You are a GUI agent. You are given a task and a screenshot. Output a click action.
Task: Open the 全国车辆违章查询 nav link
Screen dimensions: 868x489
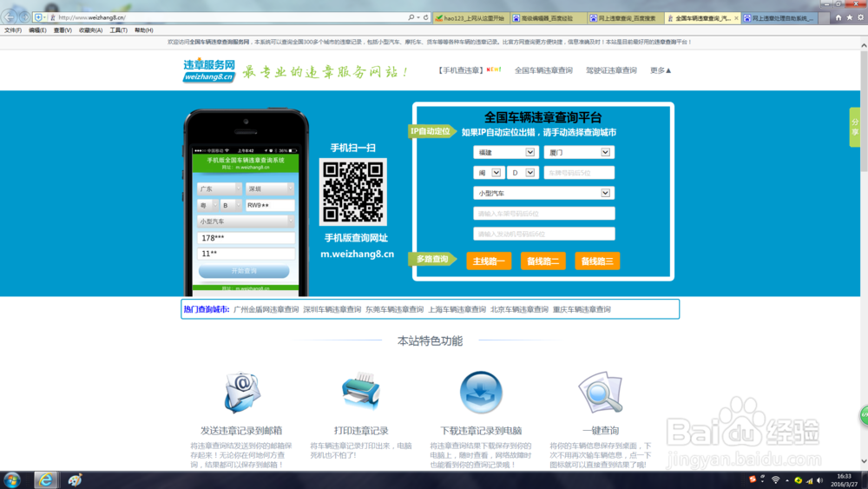[x=543, y=70]
